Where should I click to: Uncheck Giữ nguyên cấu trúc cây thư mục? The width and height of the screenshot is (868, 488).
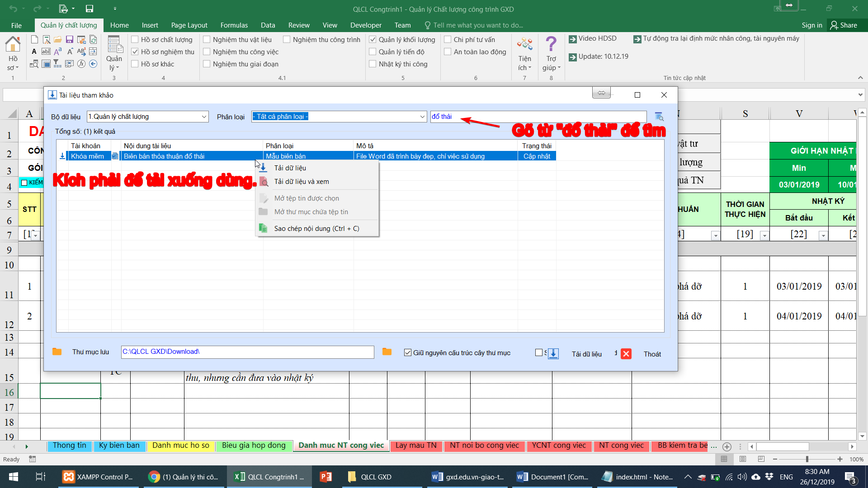point(408,352)
